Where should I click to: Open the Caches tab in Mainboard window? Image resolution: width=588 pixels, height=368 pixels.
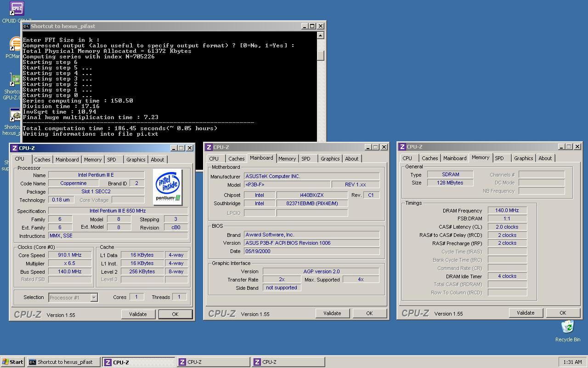tap(237, 159)
